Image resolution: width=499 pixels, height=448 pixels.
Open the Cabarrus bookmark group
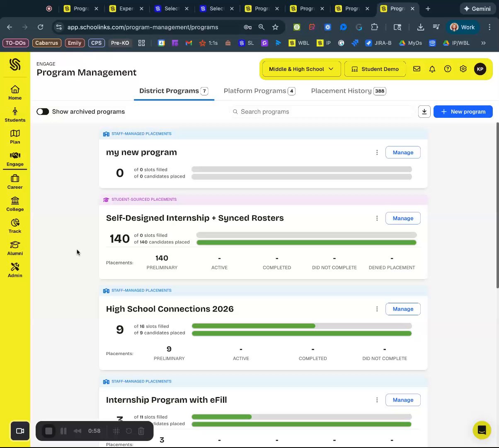click(x=47, y=43)
